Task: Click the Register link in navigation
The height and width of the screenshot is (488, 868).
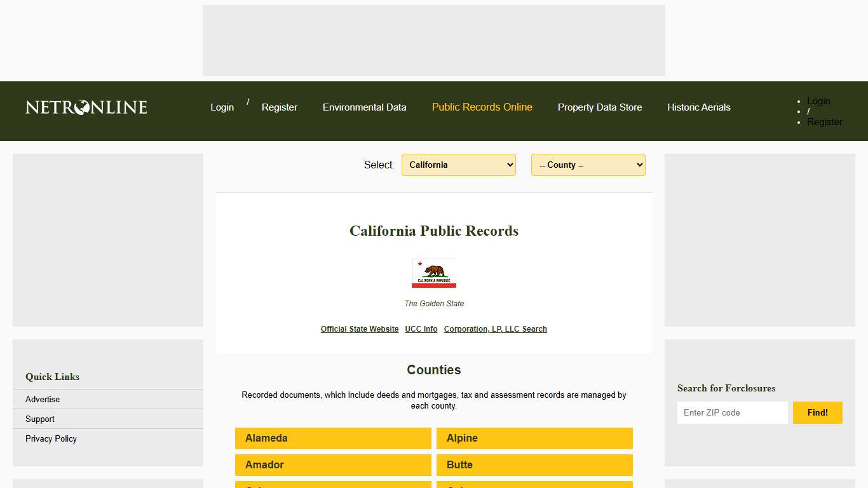Action: point(280,107)
